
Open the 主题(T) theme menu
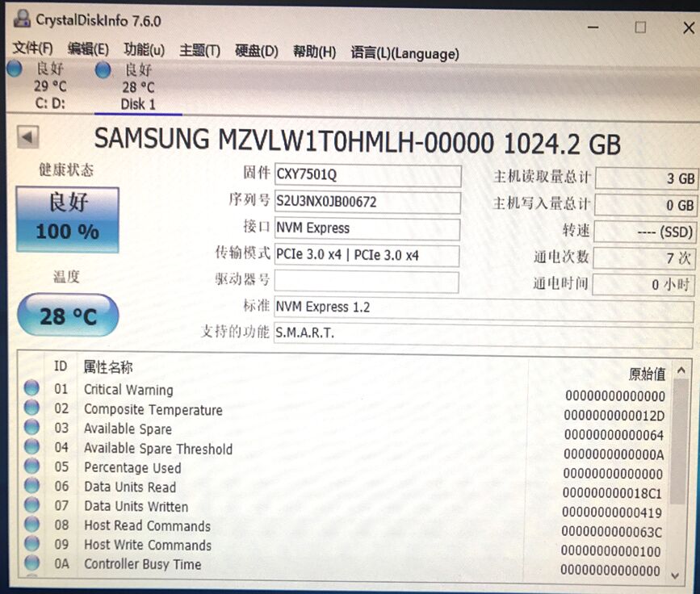tap(199, 51)
